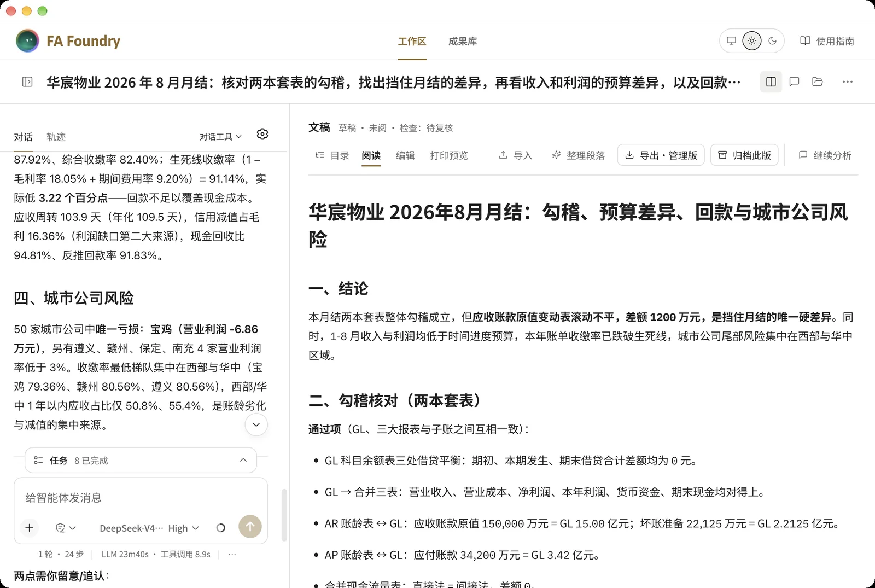Open the comments chat bubble icon
The image size is (875, 588).
(x=795, y=82)
